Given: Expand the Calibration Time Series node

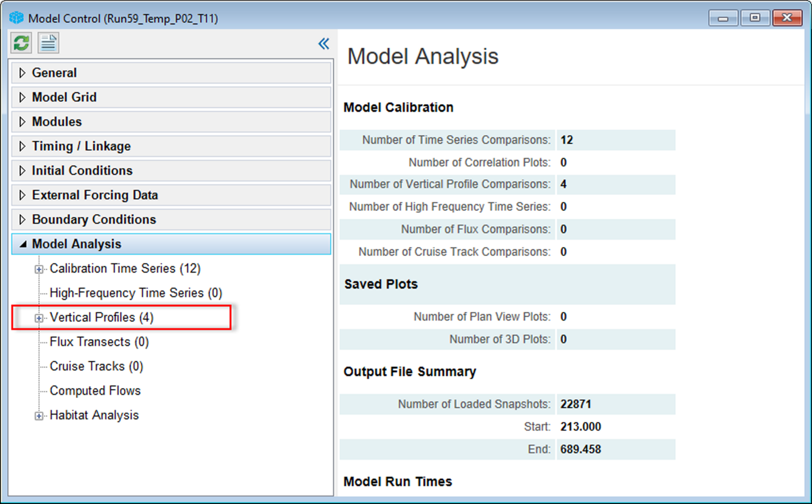Looking at the screenshot, I should 39,268.
